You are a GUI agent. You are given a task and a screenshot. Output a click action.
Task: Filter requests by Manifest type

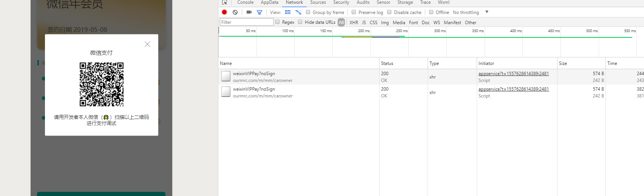pos(452,22)
